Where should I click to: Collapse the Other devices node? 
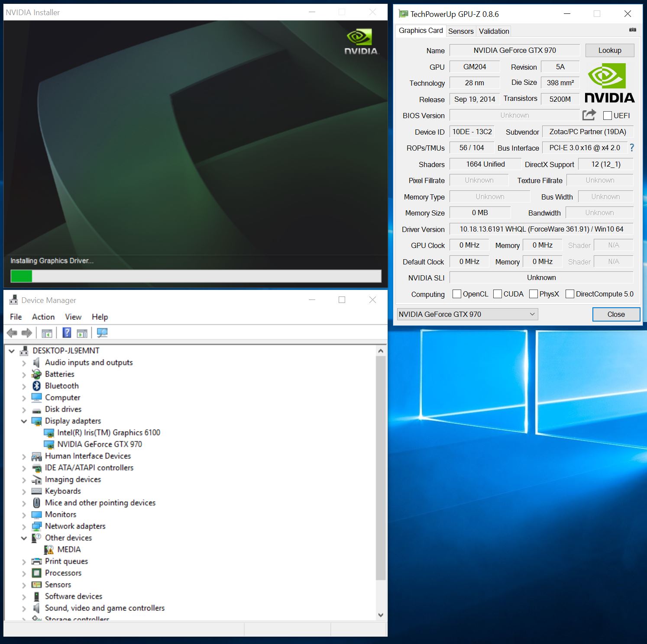(x=24, y=538)
